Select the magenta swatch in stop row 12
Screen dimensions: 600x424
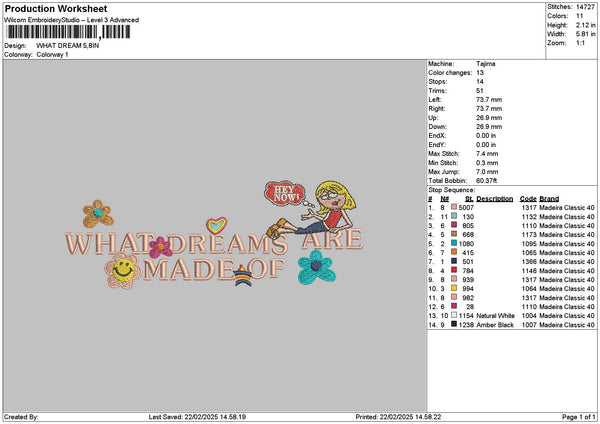(x=454, y=306)
